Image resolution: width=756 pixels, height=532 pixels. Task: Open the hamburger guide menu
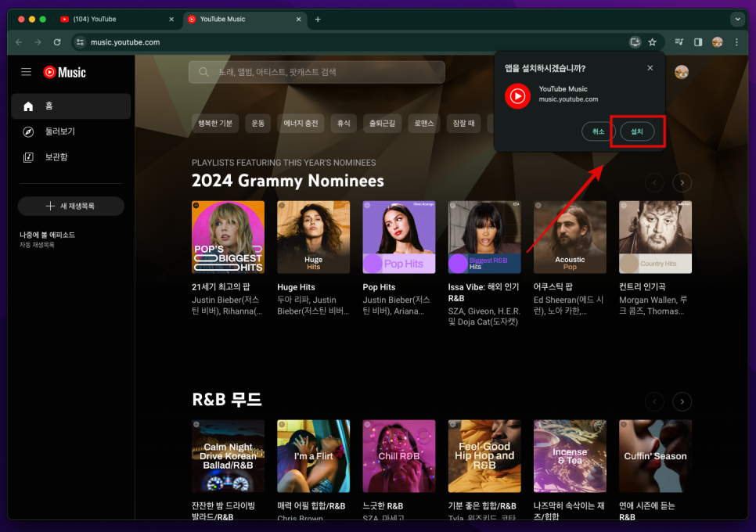click(x=26, y=72)
